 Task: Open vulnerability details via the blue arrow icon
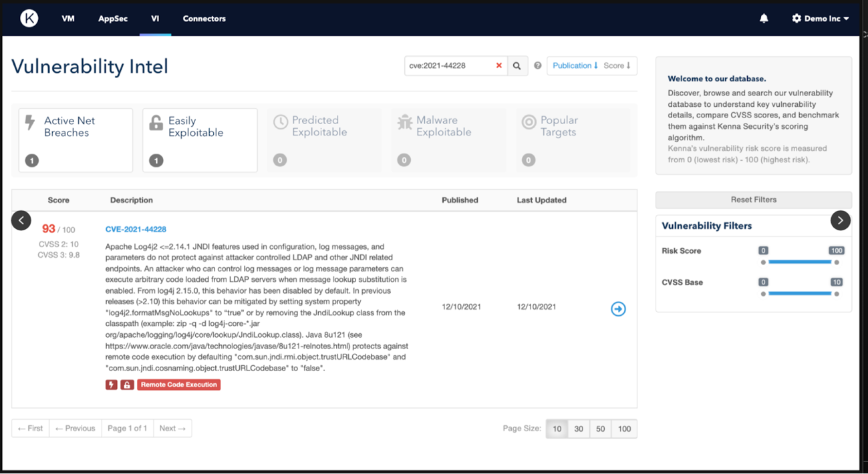(618, 309)
